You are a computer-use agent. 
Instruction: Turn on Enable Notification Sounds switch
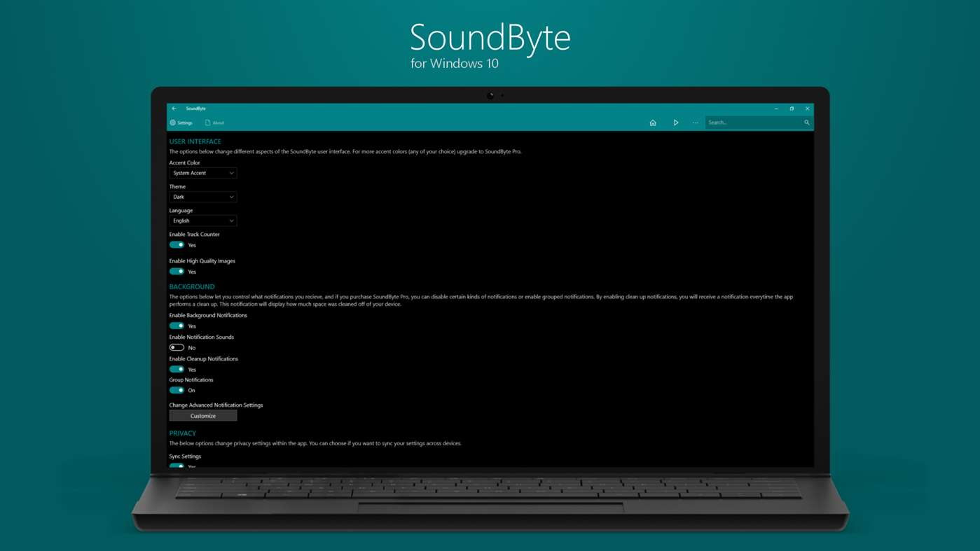177,347
